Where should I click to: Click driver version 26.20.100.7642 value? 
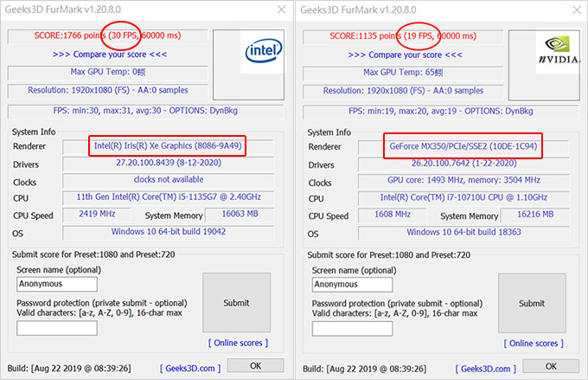click(463, 164)
